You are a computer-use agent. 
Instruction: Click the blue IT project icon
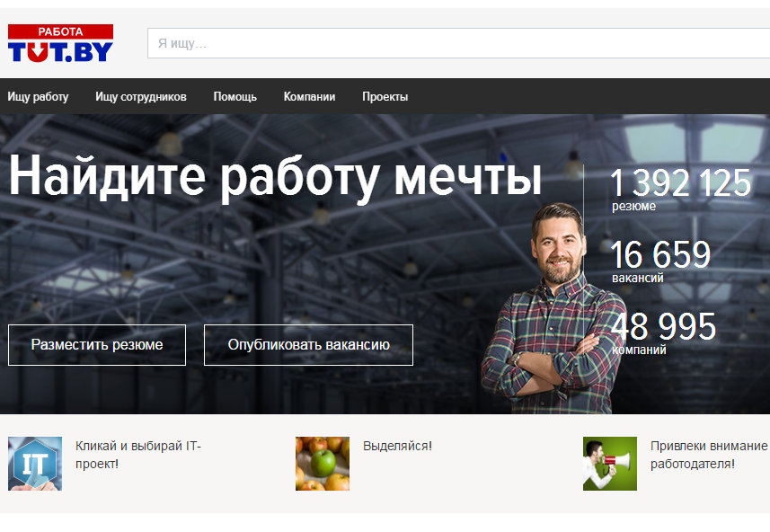[x=35, y=464]
